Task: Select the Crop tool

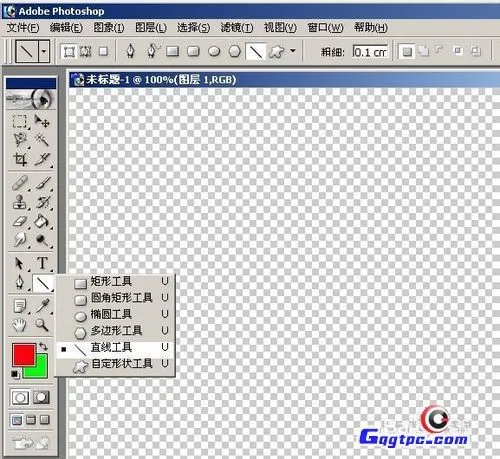Action: click(x=20, y=159)
